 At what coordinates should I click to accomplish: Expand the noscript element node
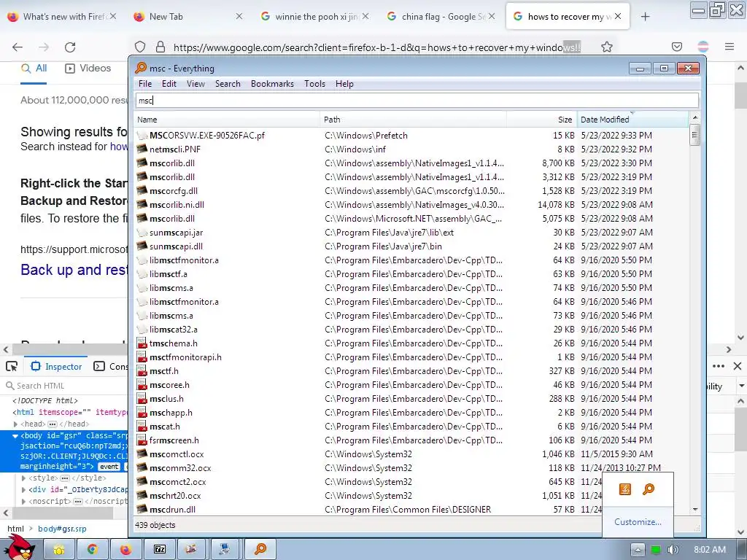click(x=24, y=502)
